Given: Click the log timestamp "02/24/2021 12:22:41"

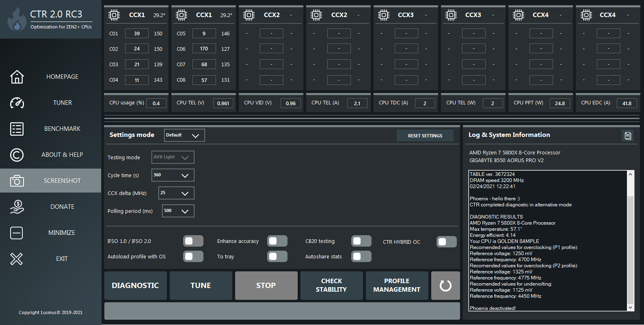Looking at the screenshot, I should pos(493,186).
